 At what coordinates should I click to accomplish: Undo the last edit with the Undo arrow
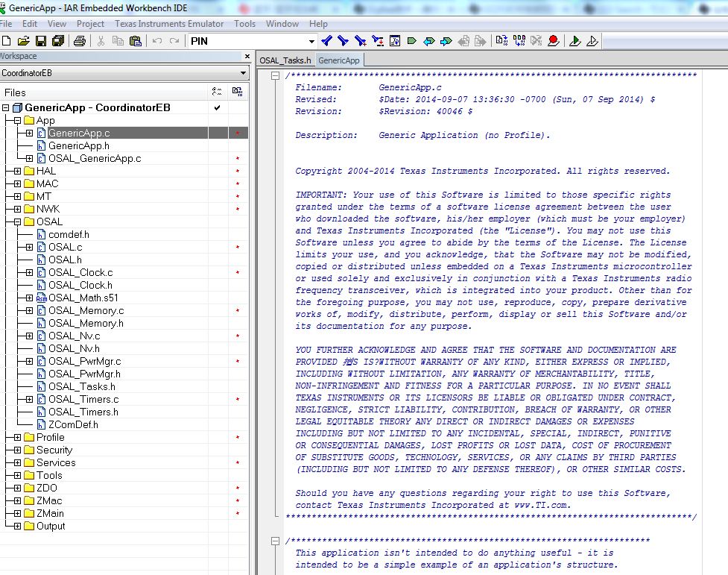(157, 41)
